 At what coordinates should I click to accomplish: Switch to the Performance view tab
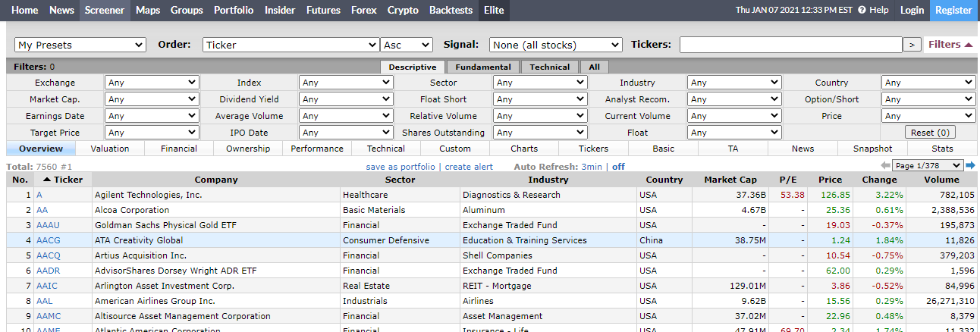click(317, 149)
